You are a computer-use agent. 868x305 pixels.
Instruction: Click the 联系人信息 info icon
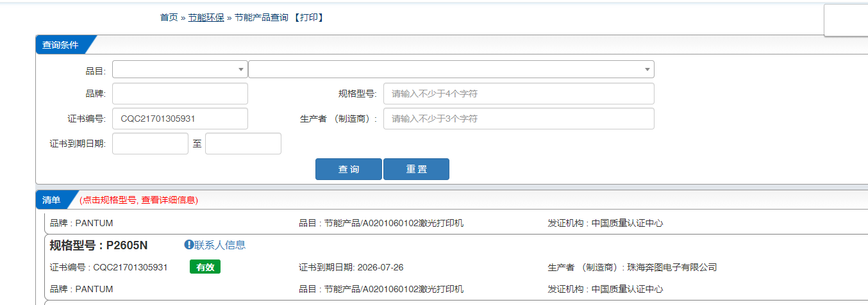pos(188,245)
